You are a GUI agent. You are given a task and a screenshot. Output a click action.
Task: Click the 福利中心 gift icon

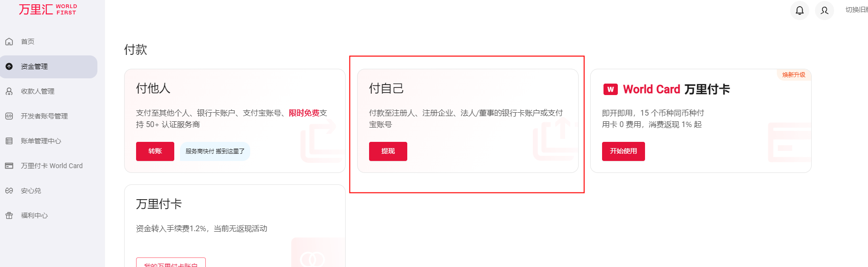point(9,215)
